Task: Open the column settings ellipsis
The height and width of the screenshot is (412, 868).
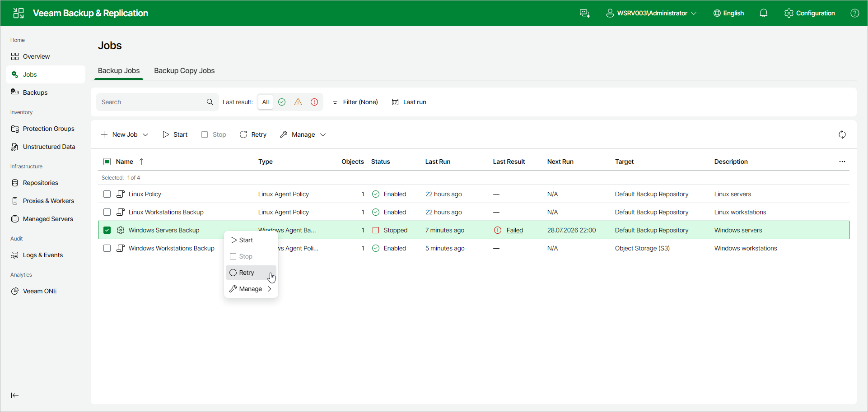Action: pyautogui.click(x=842, y=162)
